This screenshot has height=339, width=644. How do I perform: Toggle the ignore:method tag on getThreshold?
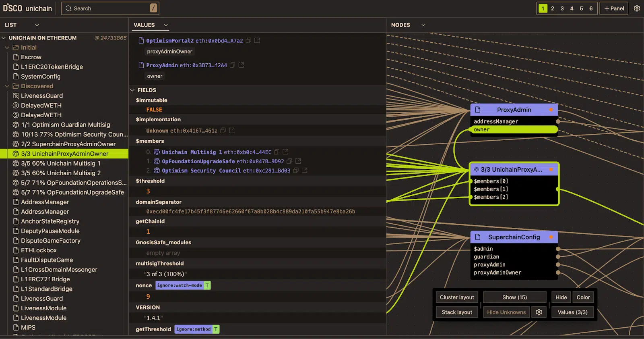point(194,329)
